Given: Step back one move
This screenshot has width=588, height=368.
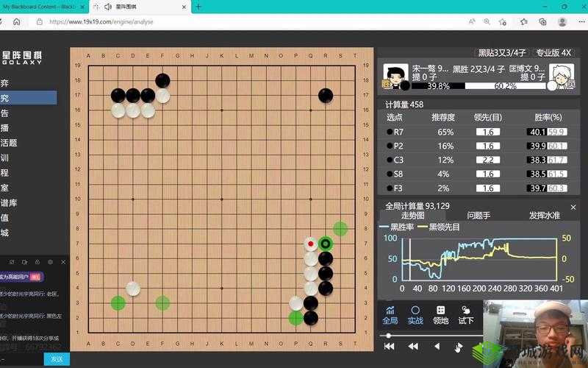Looking at the screenshot, I should tap(437, 346).
